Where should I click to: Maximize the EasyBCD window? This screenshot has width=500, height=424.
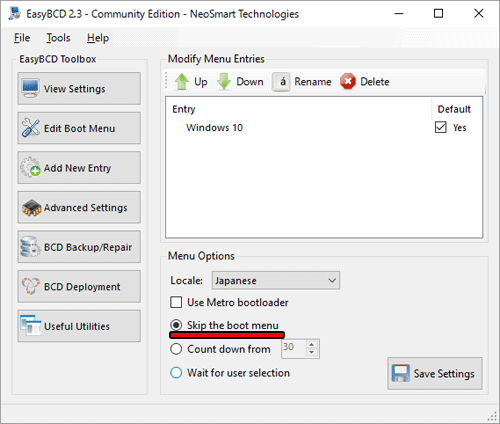click(438, 13)
